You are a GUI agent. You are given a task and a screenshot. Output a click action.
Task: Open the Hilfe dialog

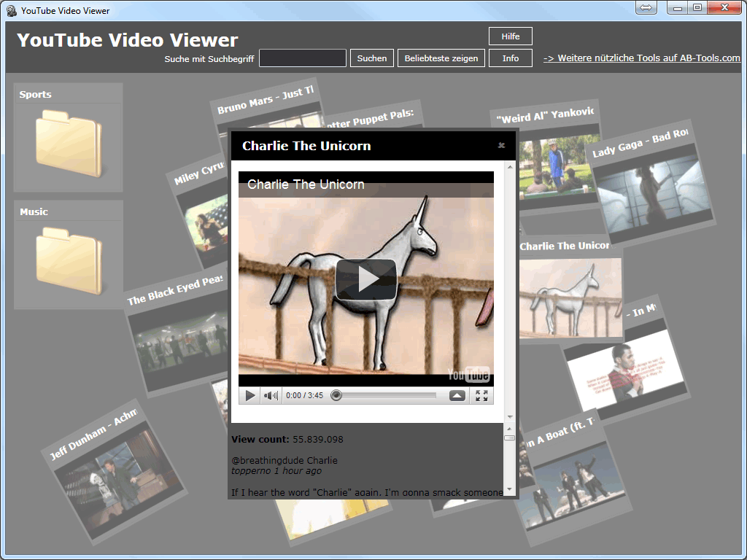point(510,36)
